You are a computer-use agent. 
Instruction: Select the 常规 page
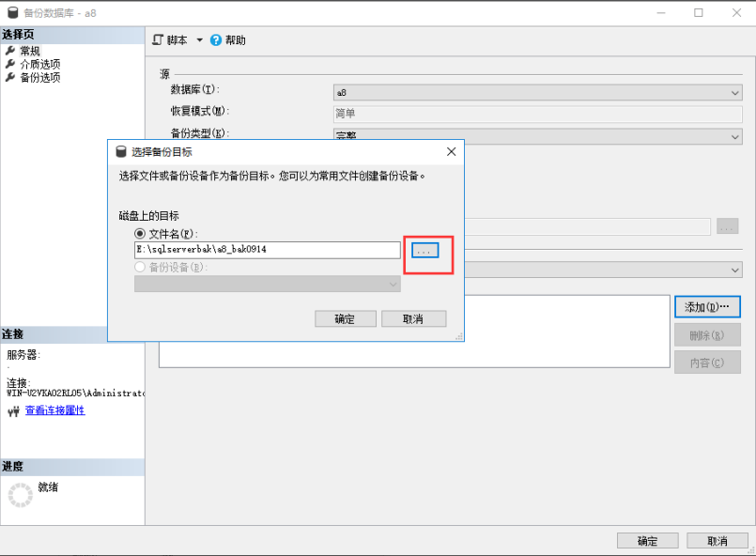pos(30,51)
